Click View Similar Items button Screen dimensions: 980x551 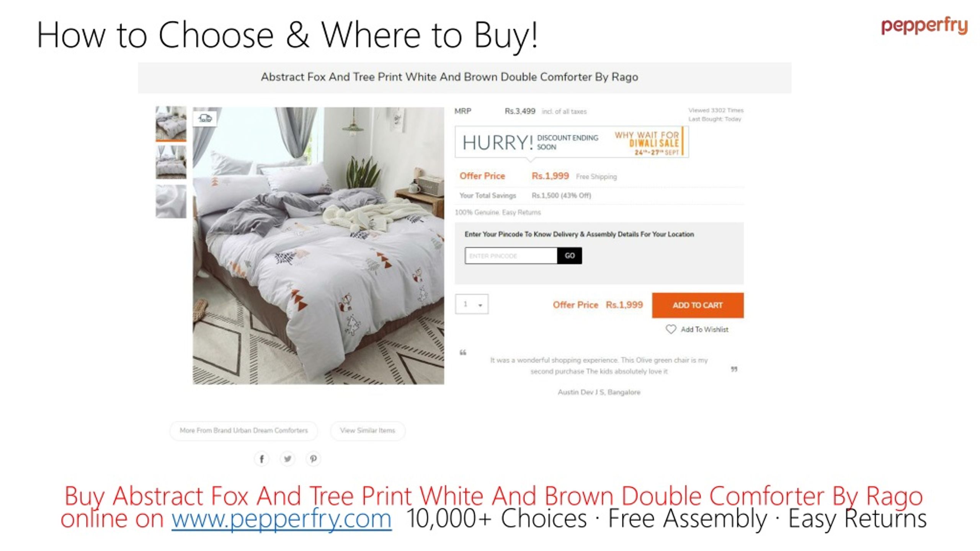(x=367, y=430)
